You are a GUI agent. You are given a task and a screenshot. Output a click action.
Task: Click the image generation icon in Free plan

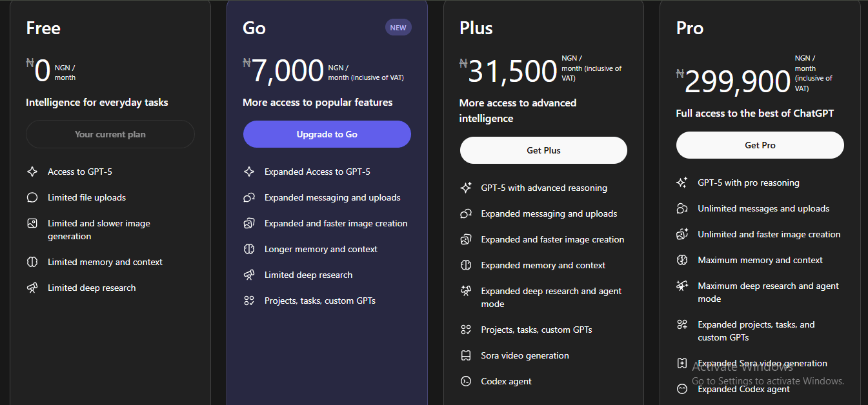coord(32,224)
